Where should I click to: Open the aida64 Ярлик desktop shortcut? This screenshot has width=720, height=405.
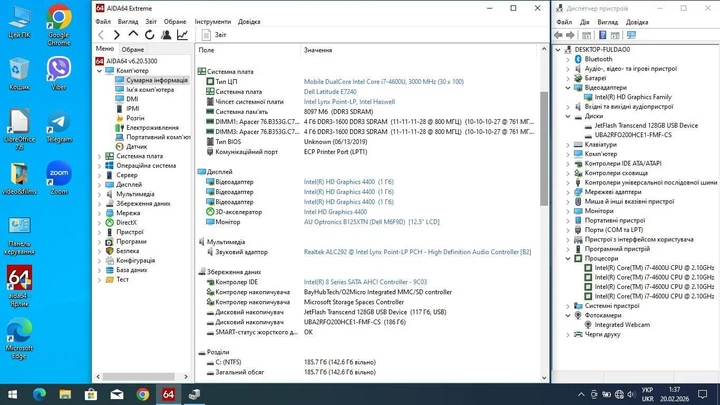point(19,286)
